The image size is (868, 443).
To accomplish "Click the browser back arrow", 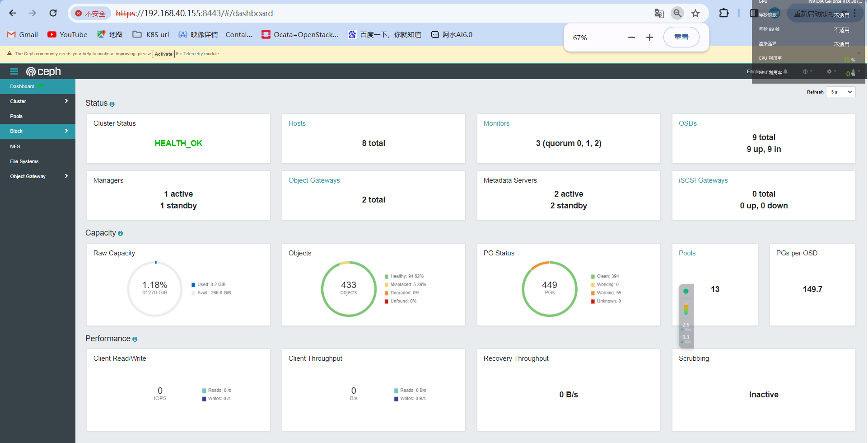I will tap(13, 13).
